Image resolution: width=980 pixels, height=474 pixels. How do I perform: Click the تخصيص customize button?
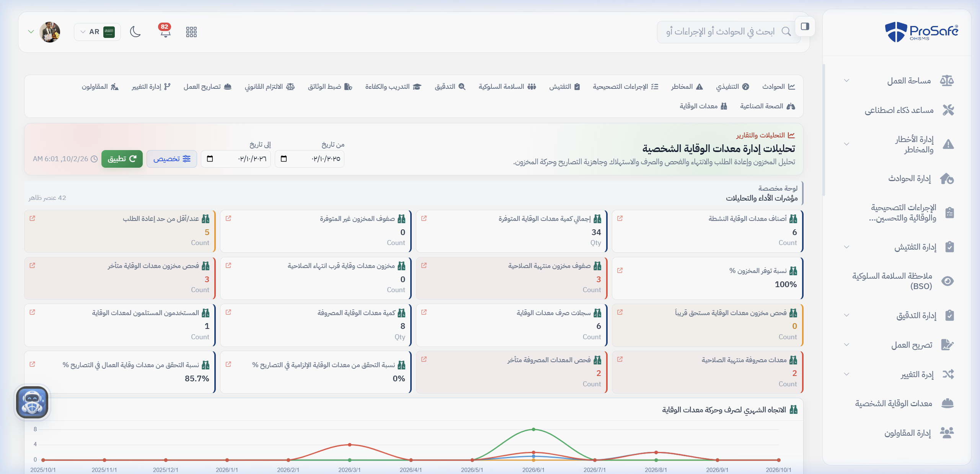point(172,159)
